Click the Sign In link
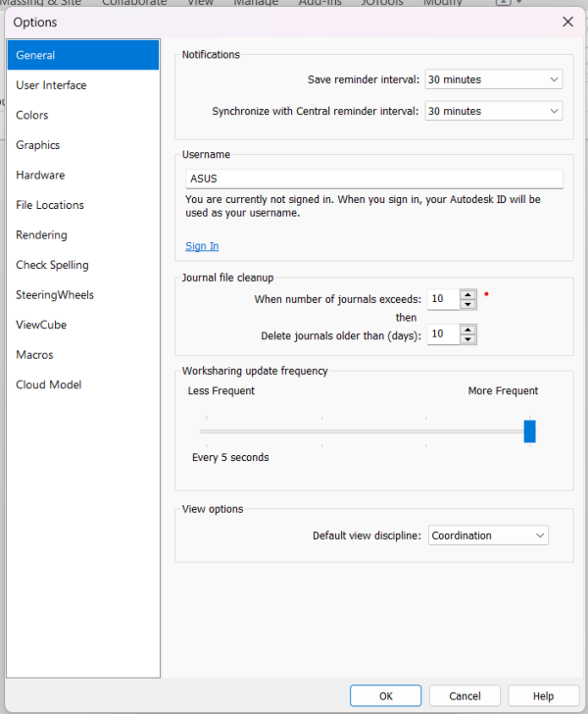The image size is (588, 714). [x=202, y=246]
